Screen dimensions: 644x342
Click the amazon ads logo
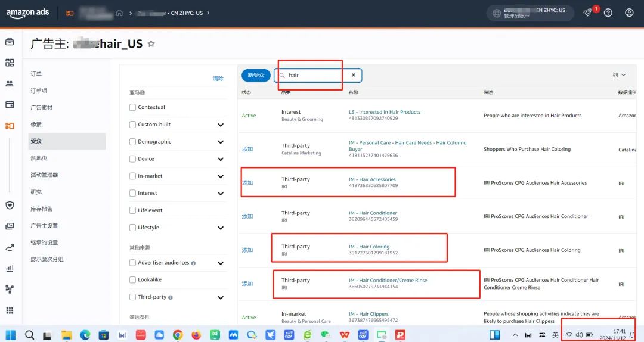tap(27, 13)
